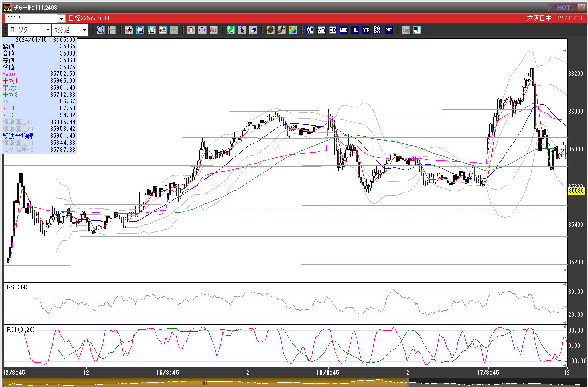
Task: Open the symbol code 111.2 dropdown arrow
Action: pyautogui.click(x=62, y=18)
